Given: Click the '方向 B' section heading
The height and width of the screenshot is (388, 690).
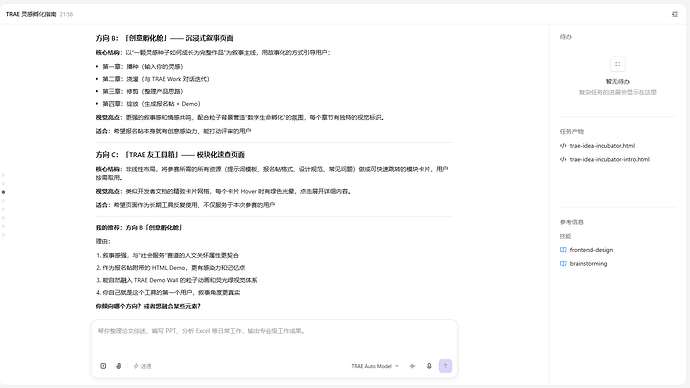Looking at the screenshot, I should 165,38.
